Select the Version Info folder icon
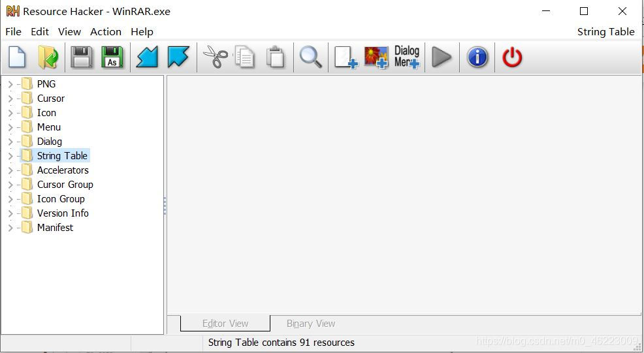Viewport: 644px width, 353px height. [27, 213]
